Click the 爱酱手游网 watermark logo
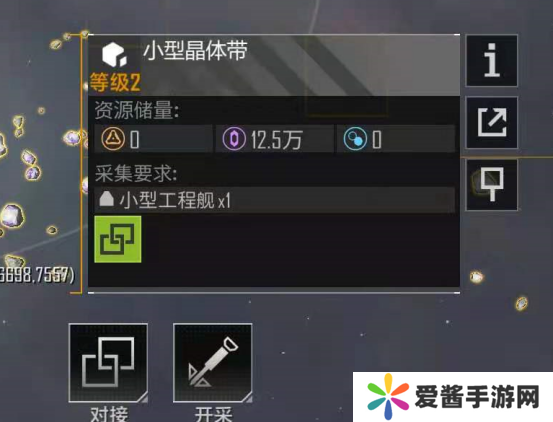553x422 pixels. 453,397
